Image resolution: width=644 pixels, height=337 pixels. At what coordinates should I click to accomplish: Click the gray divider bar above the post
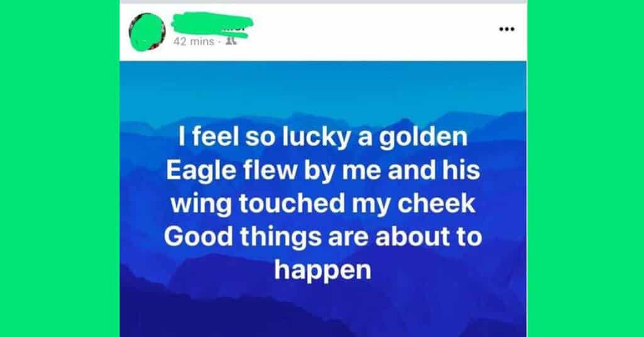tap(323, 2)
